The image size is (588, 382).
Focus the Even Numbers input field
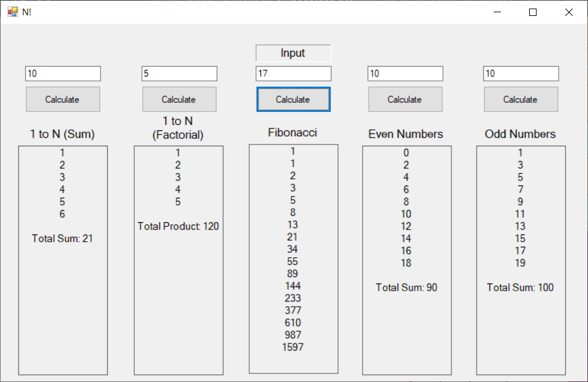pos(405,73)
